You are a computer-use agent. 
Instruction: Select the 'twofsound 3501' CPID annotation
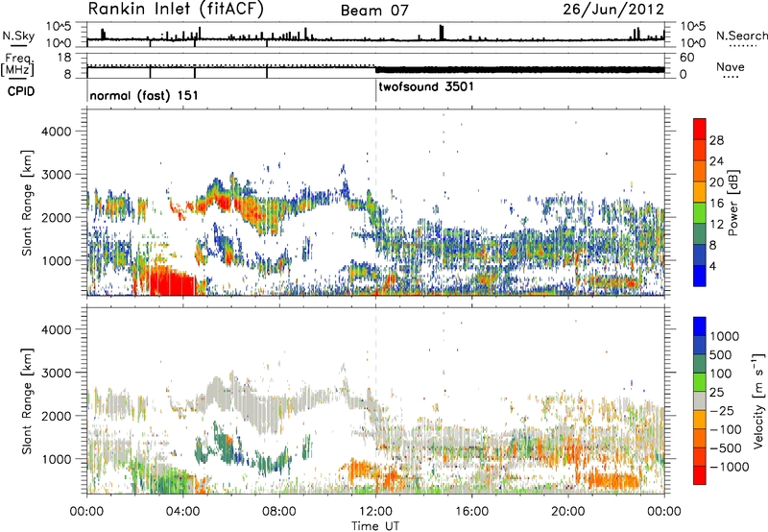426,86
